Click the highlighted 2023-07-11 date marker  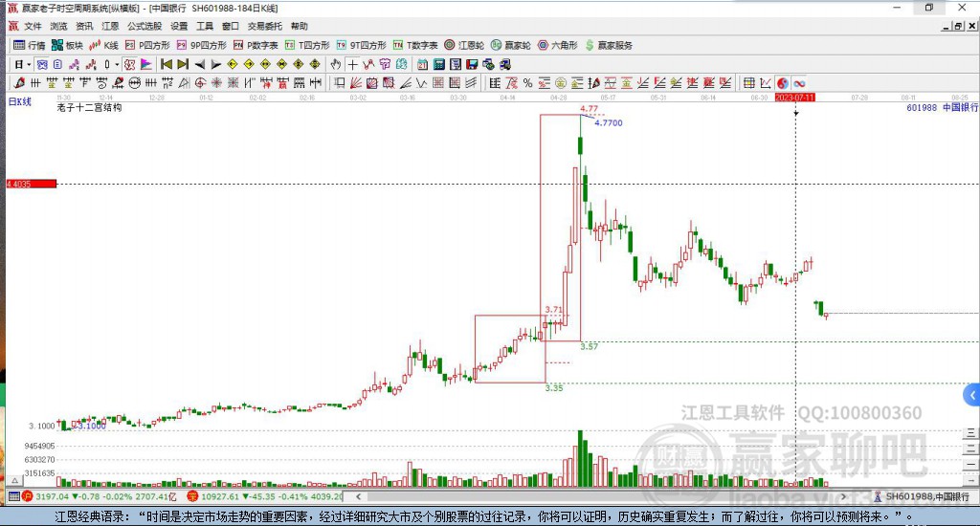pos(795,98)
